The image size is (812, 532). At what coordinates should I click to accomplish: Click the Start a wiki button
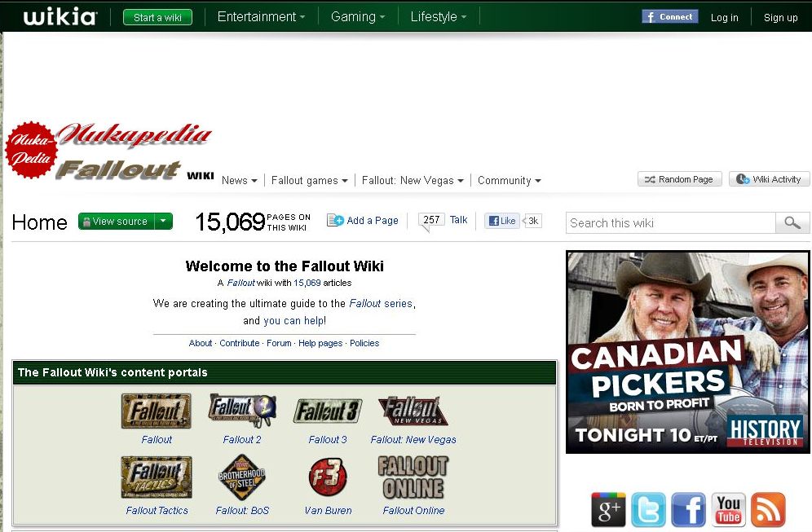pyautogui.click(x=157, y=18)
